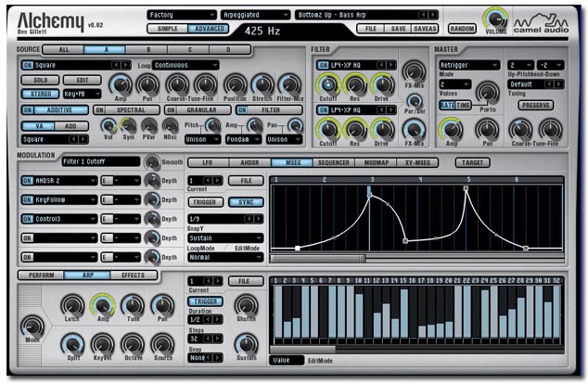Toggle the arp TRIGGER button

point(205,301)
